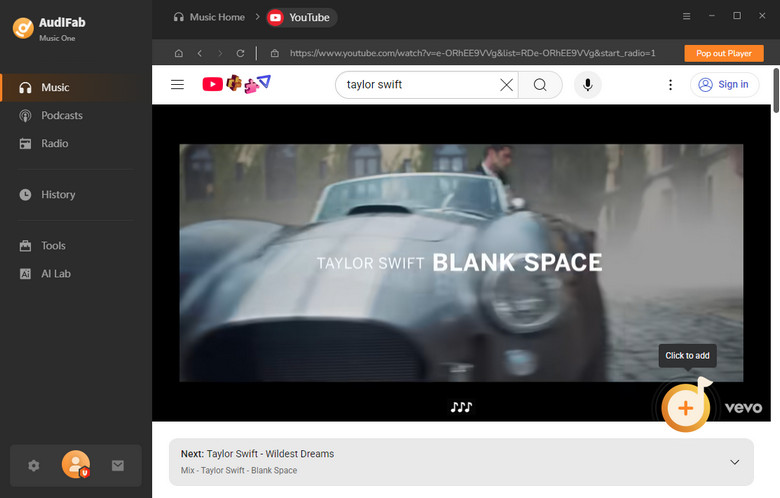Click the Mix - Taylor Swift - Blank Space text
Image resolution: width=780 pixels, height=498 pixels.
pos(239,471)
